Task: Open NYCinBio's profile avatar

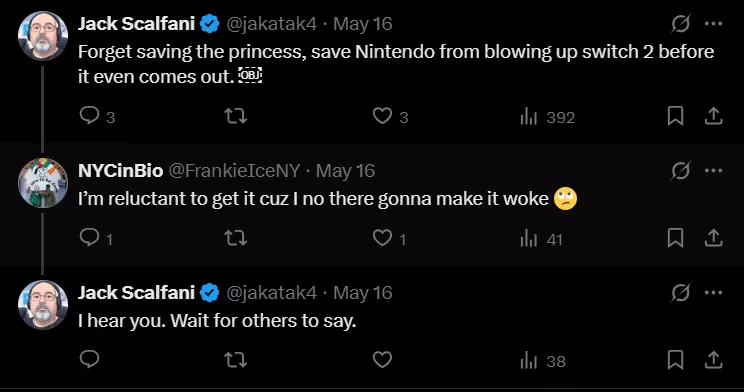Action: point(43,183)
